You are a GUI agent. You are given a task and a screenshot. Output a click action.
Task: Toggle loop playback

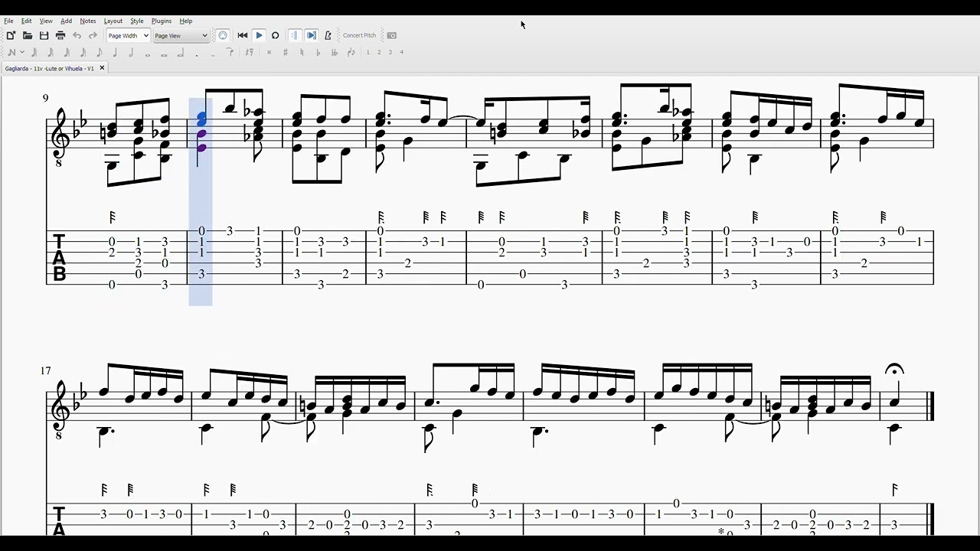click(x=275, y=35)
